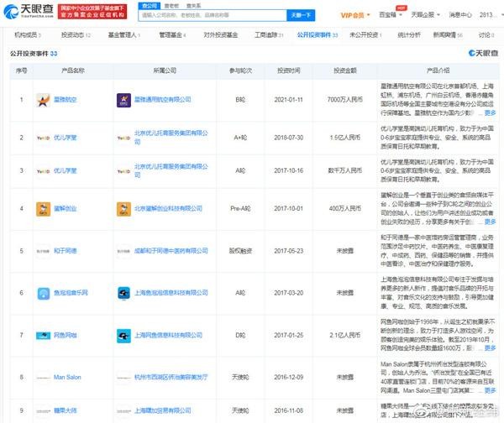The height and width of the screenshot is (423, 504).
Task: Open the 星雅通用航空有限公司 purple company logo
Action: [123, 100]
